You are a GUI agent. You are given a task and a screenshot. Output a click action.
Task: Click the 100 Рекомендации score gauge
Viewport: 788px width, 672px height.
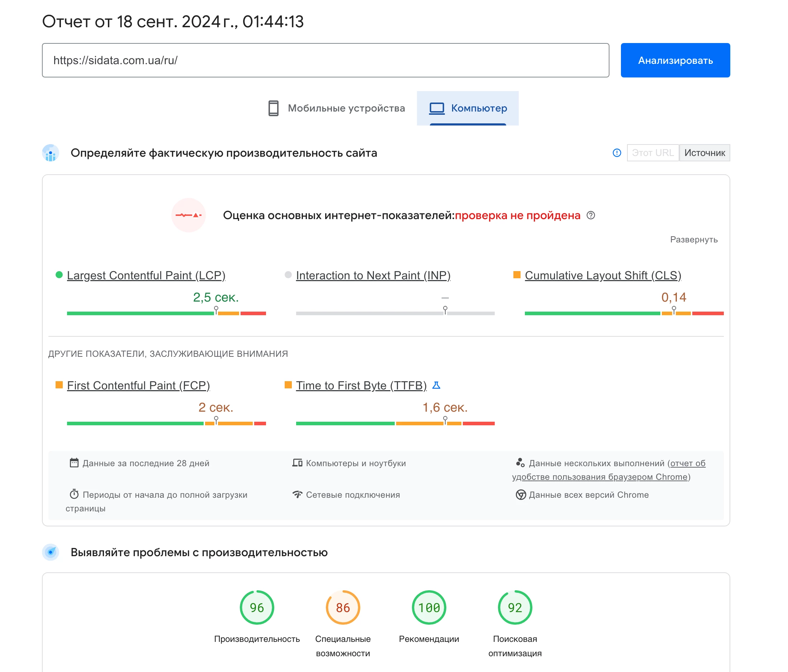[x=429, y=607]
